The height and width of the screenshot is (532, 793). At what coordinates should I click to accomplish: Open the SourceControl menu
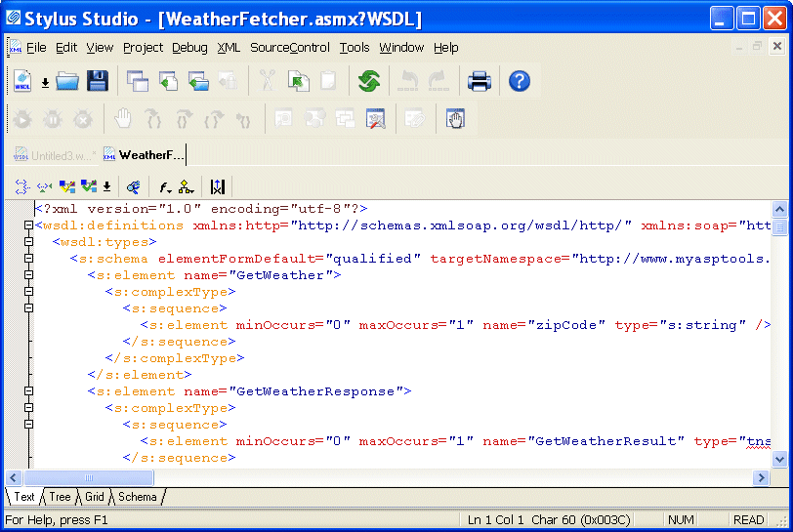point(289,47)
